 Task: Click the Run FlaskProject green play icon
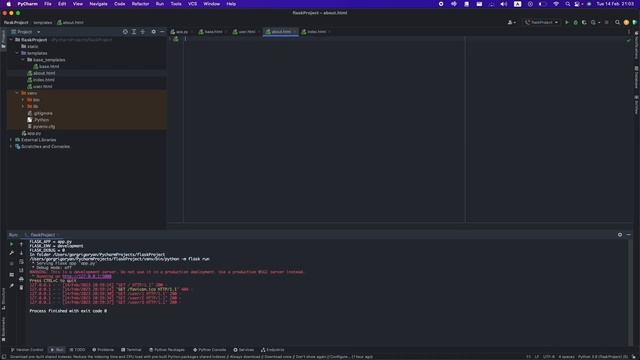(567, 22)
